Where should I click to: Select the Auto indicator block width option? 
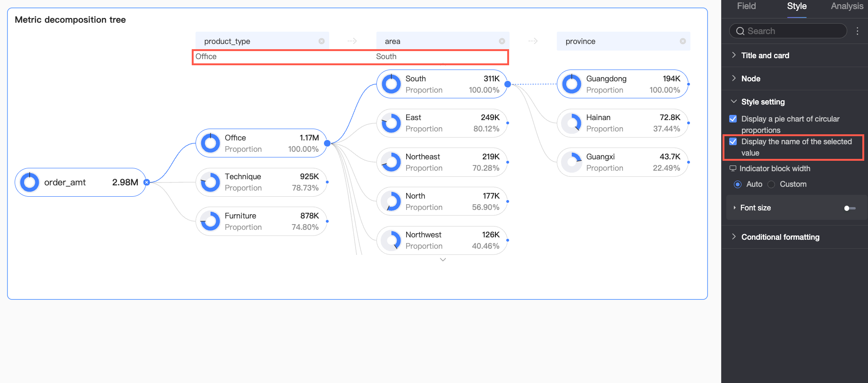pos(738,184)
